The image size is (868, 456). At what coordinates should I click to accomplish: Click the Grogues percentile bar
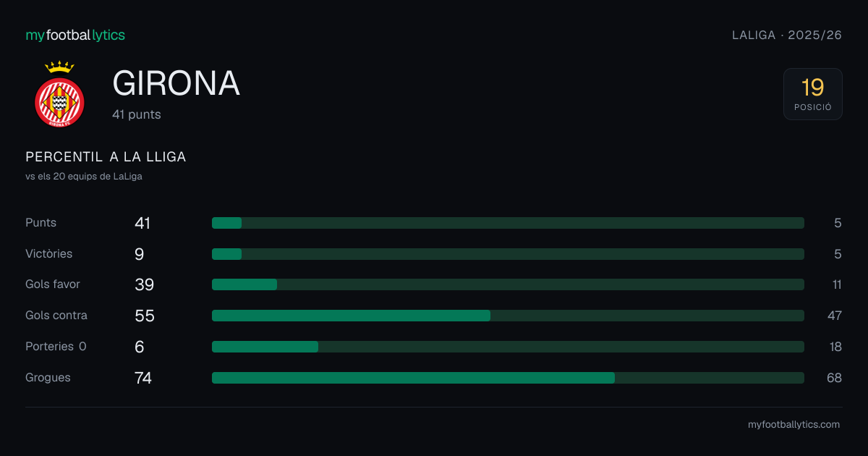(508, 378)
